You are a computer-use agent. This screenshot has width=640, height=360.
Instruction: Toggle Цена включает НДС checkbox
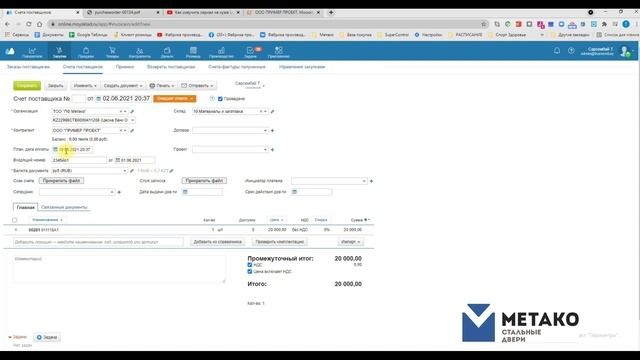250,271
